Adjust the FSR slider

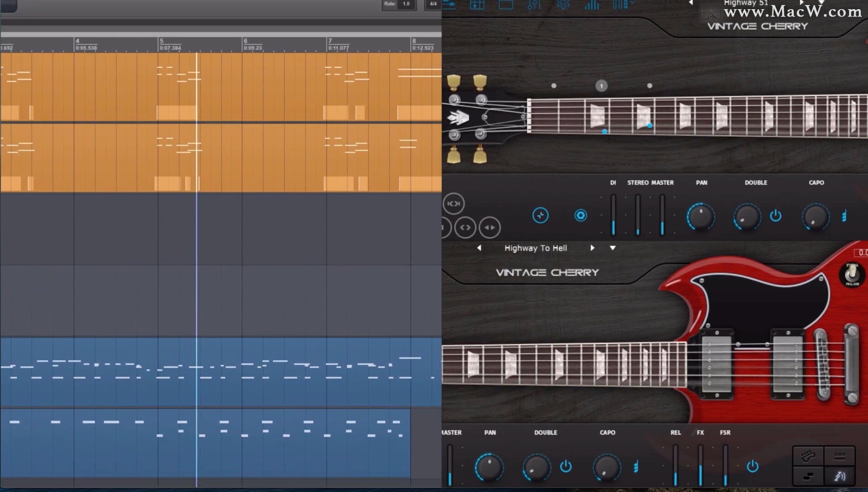pyautogui.click(x=725, y=465)
